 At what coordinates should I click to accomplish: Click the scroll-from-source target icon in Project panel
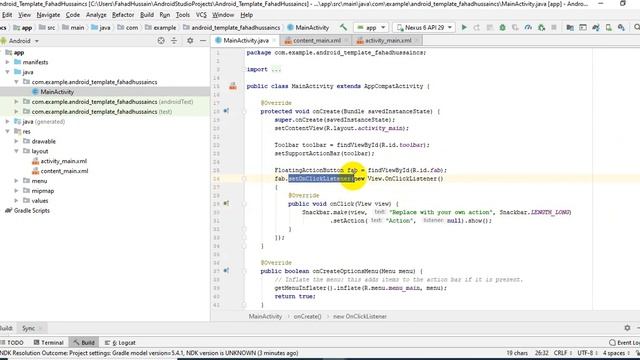pyautogui.click(x=161, y=41)
